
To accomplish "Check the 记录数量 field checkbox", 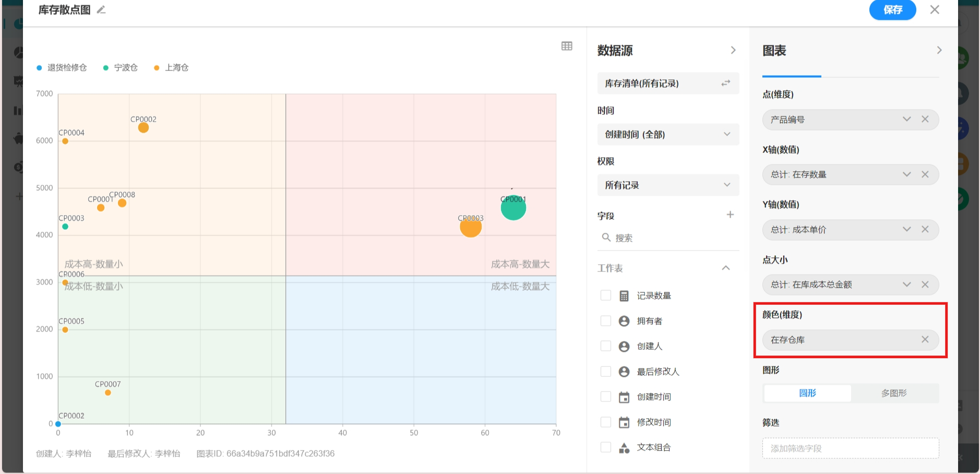I will (606, 295).
